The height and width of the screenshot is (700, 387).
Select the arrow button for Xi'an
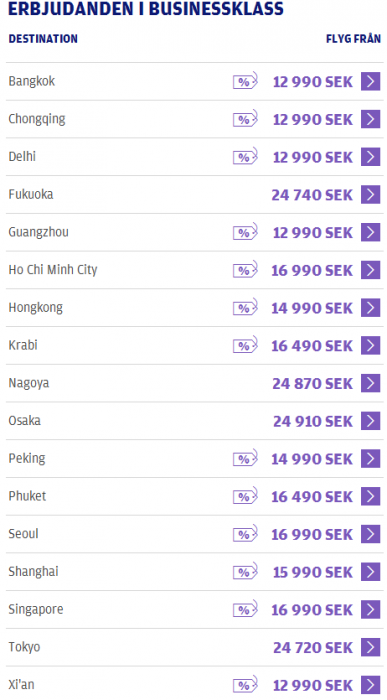[x=370, y=684]
